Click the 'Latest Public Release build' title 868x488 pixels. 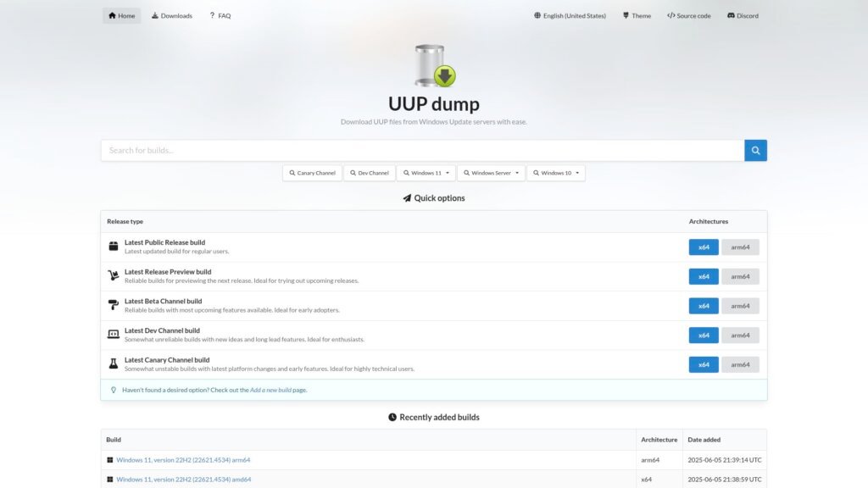[165, 242]
